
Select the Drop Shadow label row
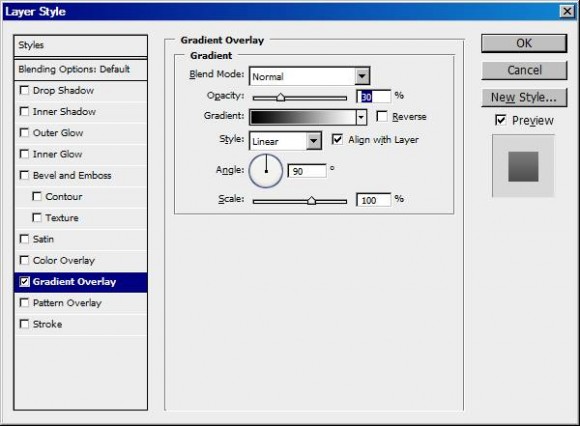(81, 90)
